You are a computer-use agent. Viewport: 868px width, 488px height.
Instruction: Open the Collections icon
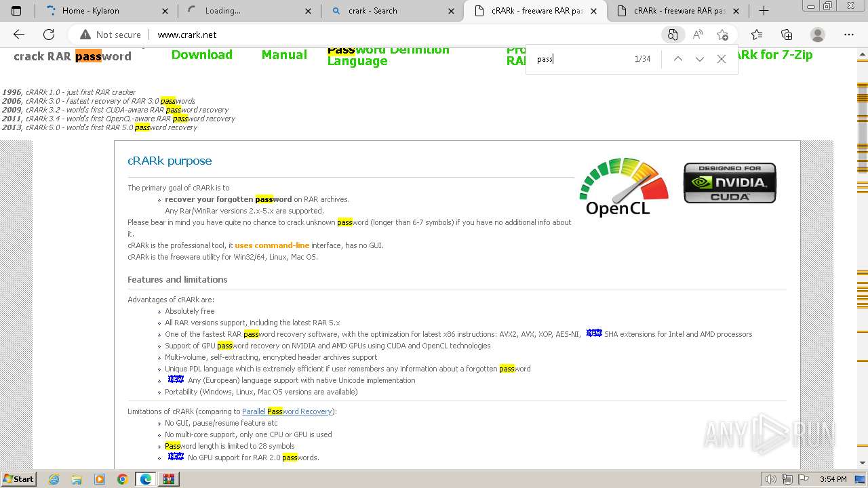coord(787,35)
